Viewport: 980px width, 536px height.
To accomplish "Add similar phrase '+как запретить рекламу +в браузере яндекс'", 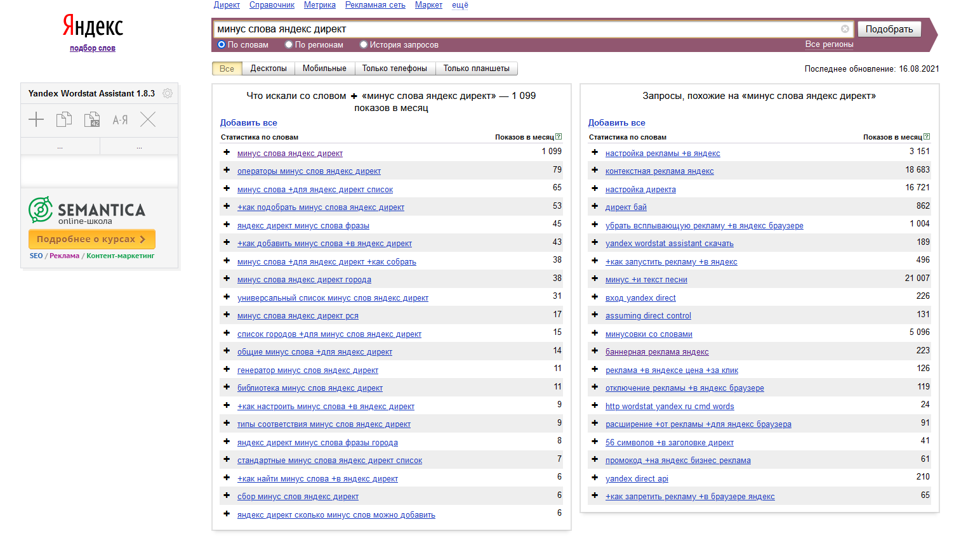I will (x=595, y=495).
